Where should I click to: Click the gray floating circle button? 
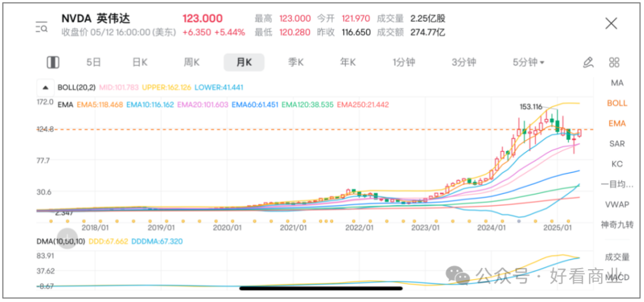coord(67,239)
